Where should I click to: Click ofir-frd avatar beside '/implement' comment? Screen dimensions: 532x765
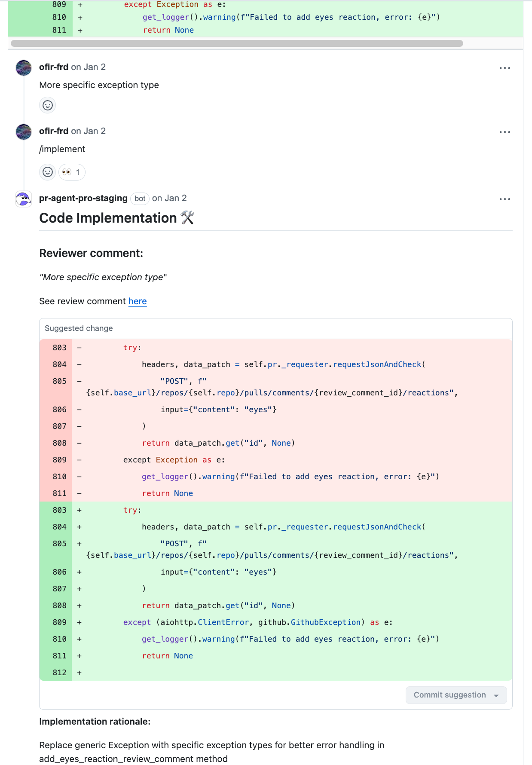pyautogui.click(x=24, y=132)
